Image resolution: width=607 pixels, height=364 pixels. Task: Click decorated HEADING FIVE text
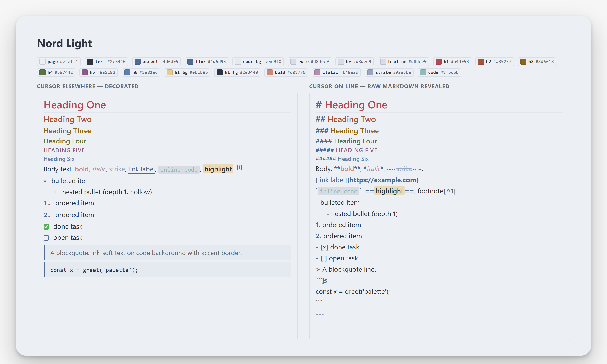click(x=64, y=150)
